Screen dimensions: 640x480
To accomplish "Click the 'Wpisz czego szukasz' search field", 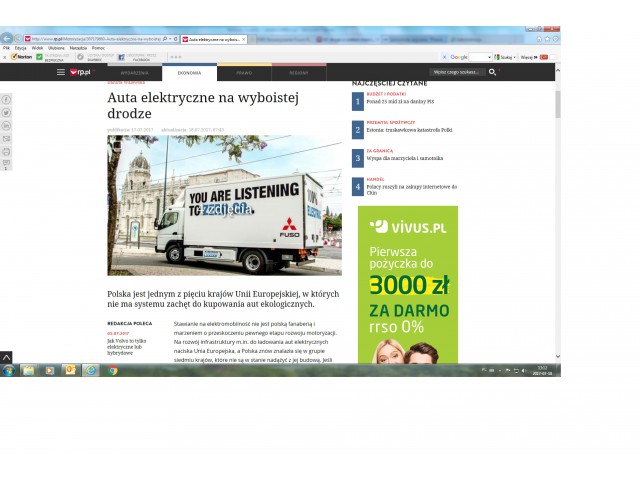I will click(457, 72).
